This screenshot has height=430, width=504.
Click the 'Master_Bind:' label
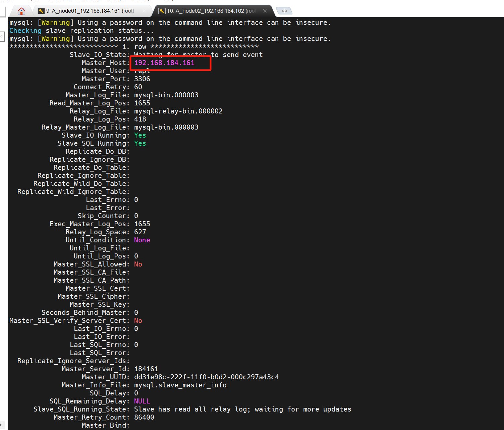click(106, 425)
